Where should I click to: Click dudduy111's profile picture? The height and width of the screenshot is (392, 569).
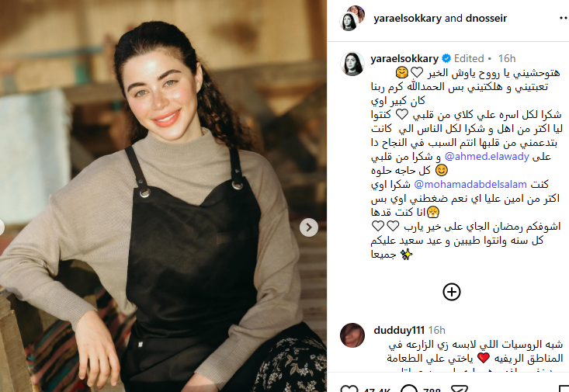coord(352,335)
